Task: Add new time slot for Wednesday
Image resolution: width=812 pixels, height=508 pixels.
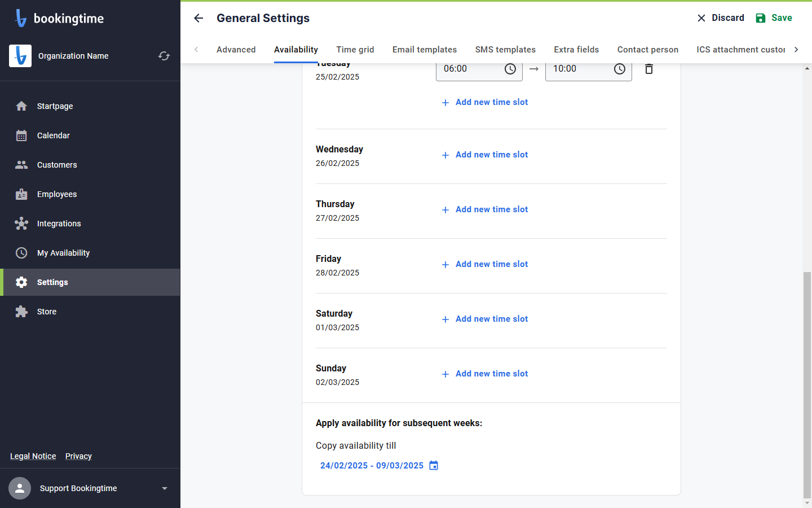Action: (x=485, y=155)
